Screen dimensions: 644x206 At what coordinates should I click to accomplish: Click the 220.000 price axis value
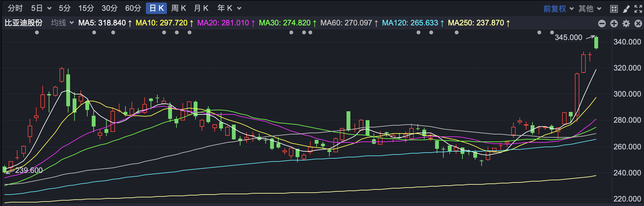click(627, 199)
